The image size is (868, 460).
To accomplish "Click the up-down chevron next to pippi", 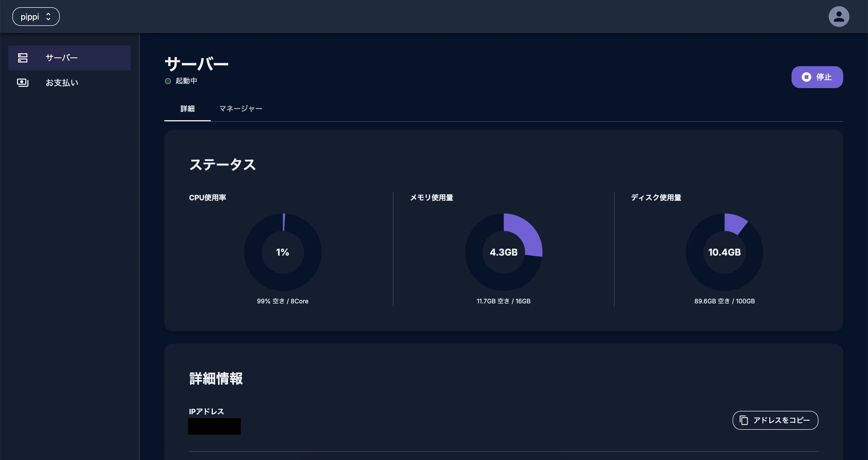I will pyautogui.click(x=48, y=17).
